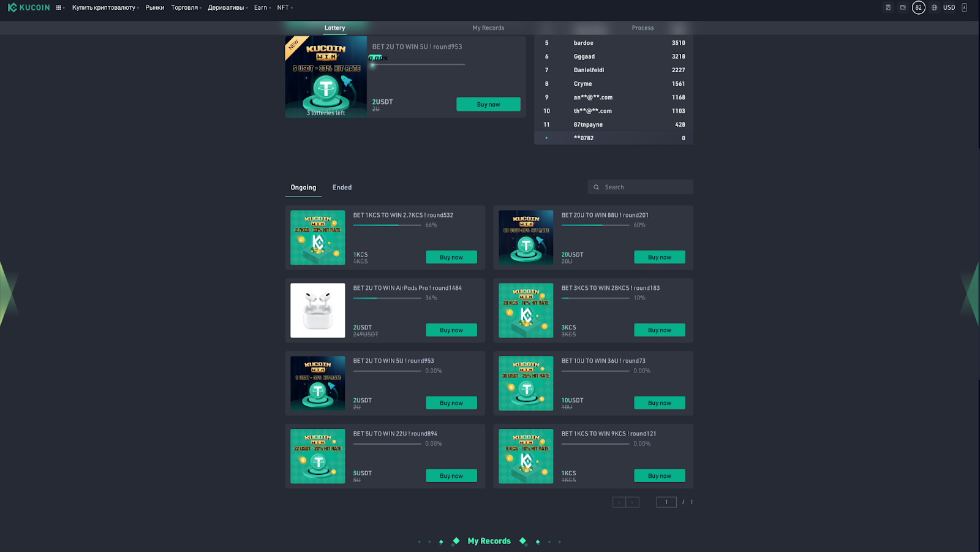Expand the Earn menu
Image resolution: width=980 pixels, height=552 pixels.
point(262,7)
